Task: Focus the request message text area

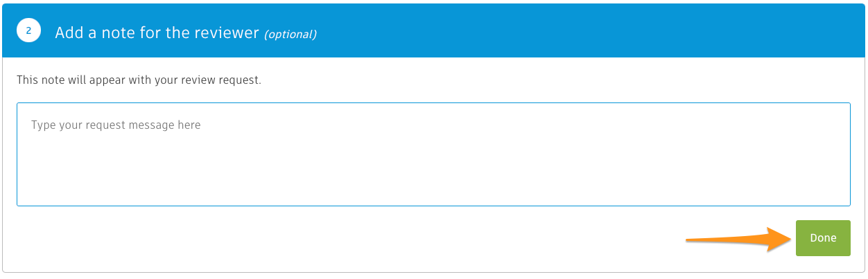Action: click(433, 154)
